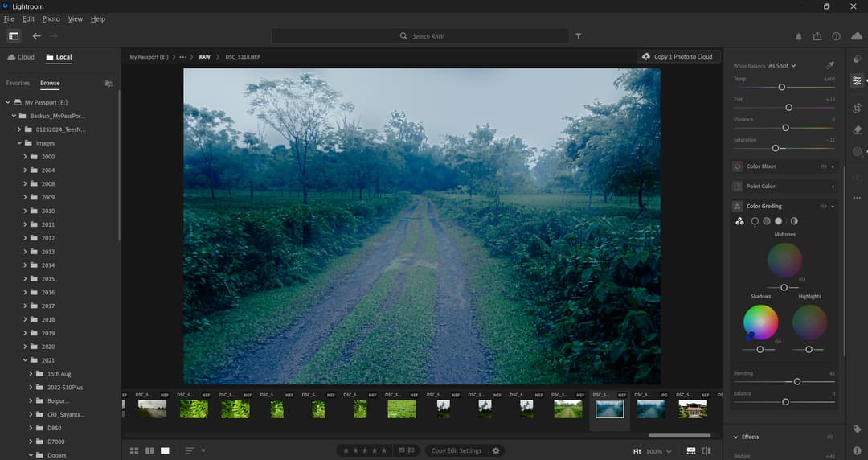Open the View menu

(76, 18)
